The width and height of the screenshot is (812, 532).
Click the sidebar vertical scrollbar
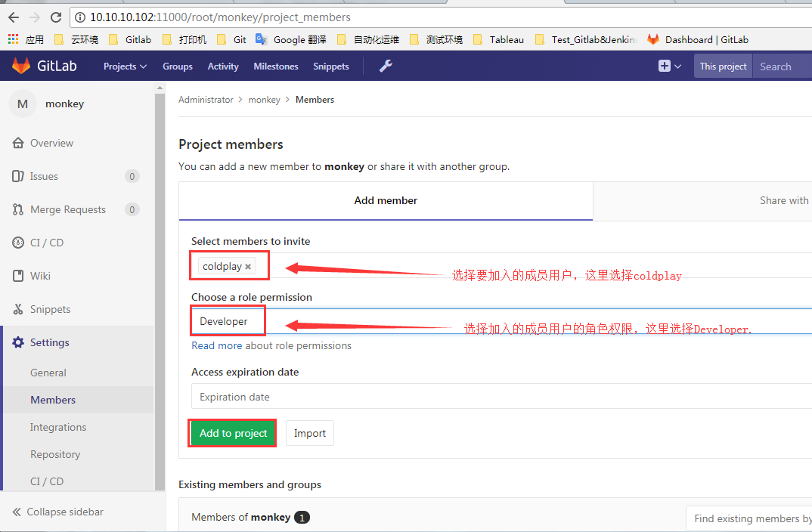click(160, 292)
